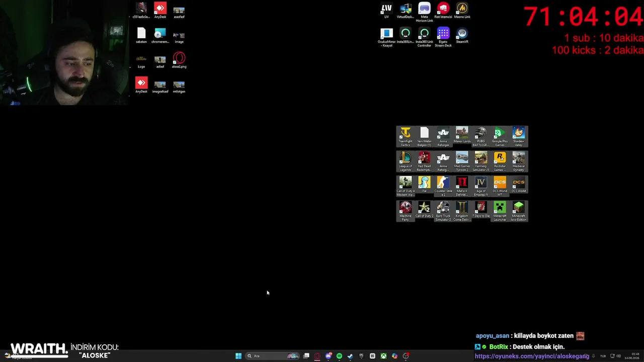This screenshot has height=362, width=644.
Task: Select the sabaton file on desktop
Action: [x=141, y=36]
